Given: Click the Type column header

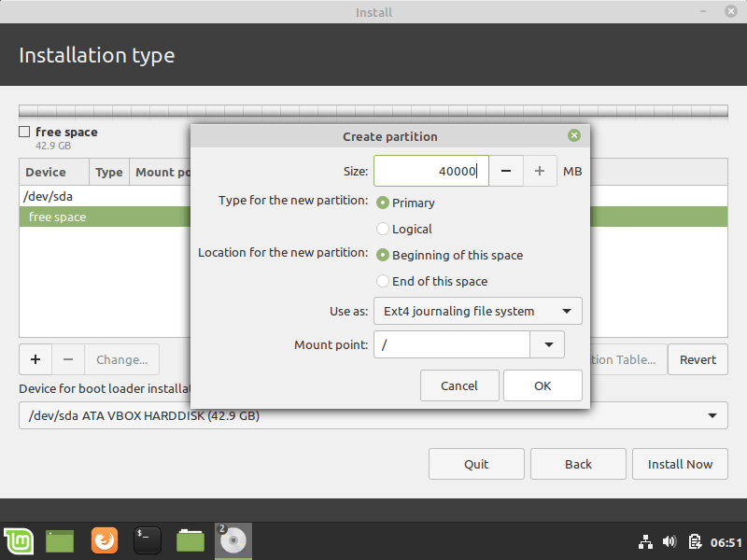Looking at the screenshot, I should [109, 172].
